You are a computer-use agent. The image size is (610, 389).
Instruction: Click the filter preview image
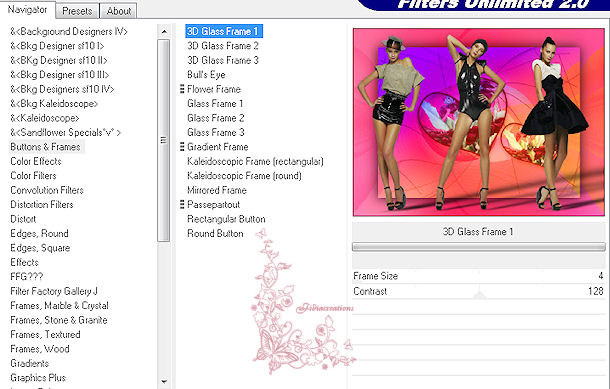479,122
